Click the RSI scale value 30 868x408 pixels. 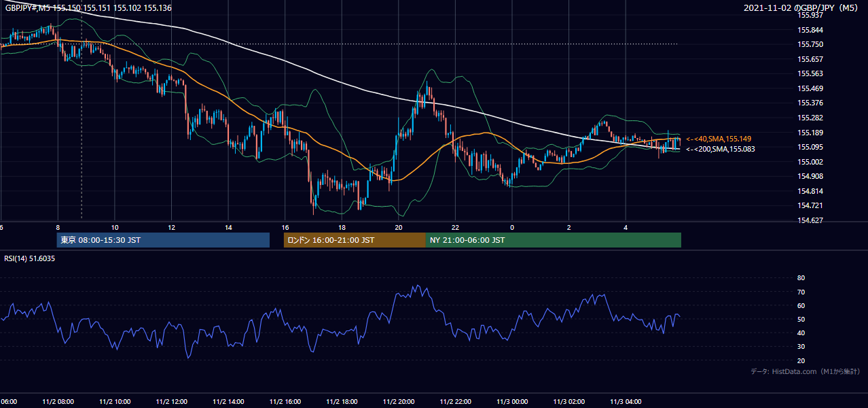[x=801, y=347]
